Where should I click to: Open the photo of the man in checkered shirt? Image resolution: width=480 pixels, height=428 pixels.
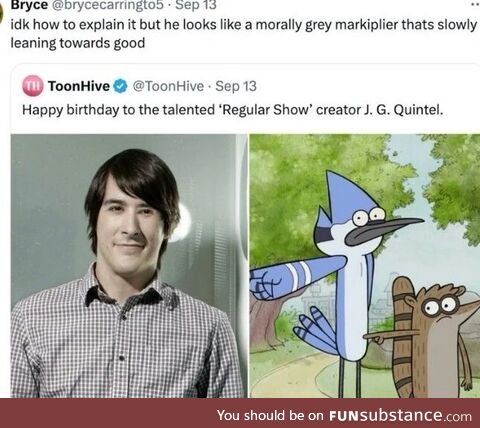[129, 266]
